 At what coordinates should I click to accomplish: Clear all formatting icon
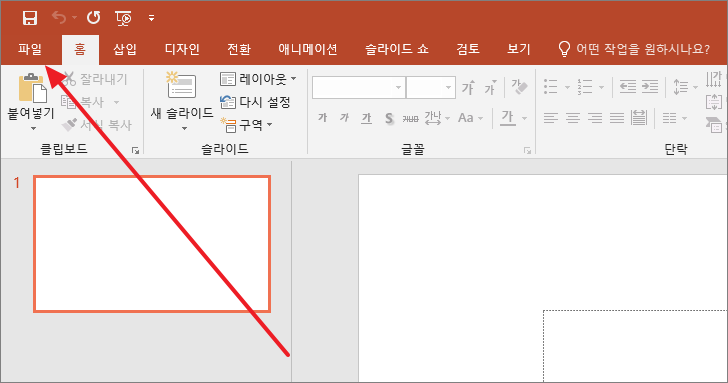pyautogui.click(x=520, y=87)
